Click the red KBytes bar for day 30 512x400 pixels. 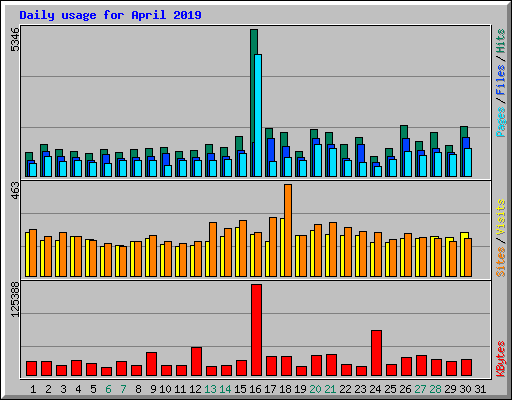pos(466,368)
